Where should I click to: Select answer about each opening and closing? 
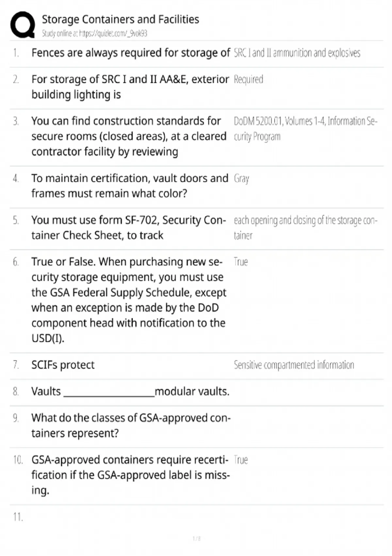coord(305,228)
